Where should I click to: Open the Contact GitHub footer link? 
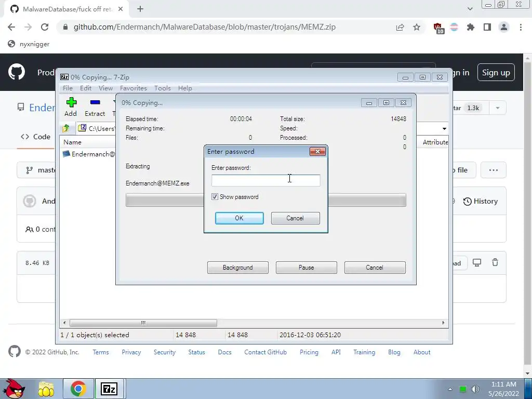click(x=265, y=352)
